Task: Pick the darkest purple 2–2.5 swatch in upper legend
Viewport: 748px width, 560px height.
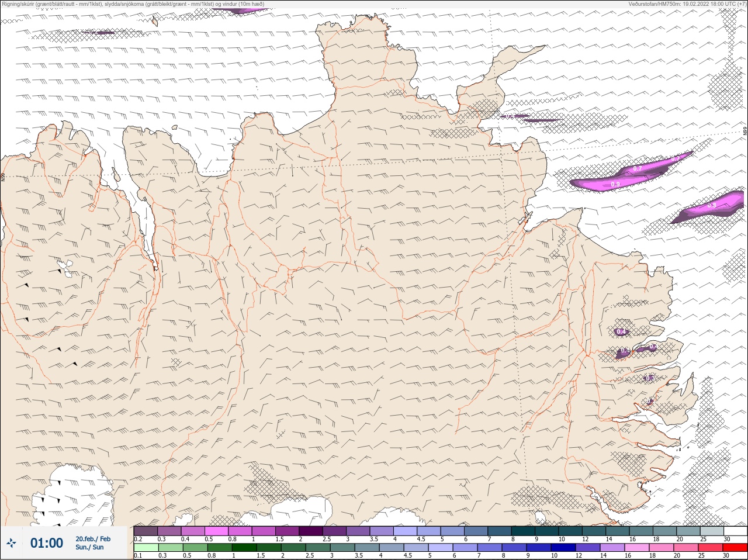Action: [x=311, y=531]
